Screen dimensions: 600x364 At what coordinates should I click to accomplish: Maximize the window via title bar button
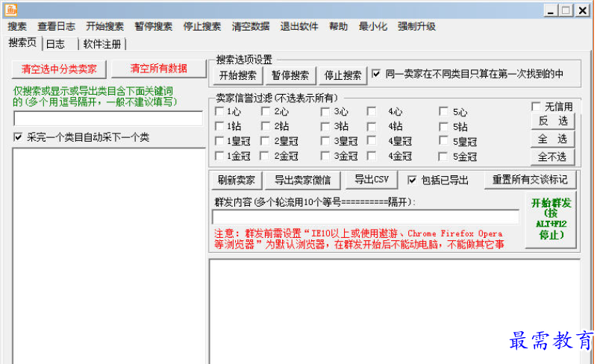click(566, 10)
